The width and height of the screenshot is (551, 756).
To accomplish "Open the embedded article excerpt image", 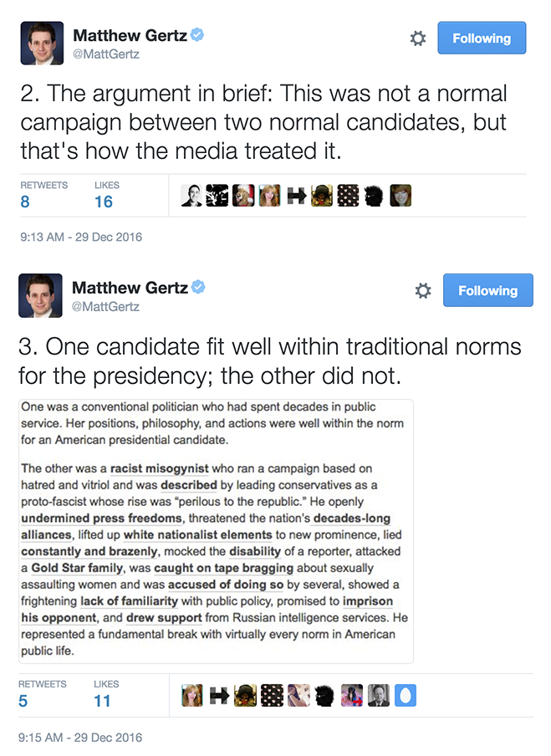I will coord(216,530).
